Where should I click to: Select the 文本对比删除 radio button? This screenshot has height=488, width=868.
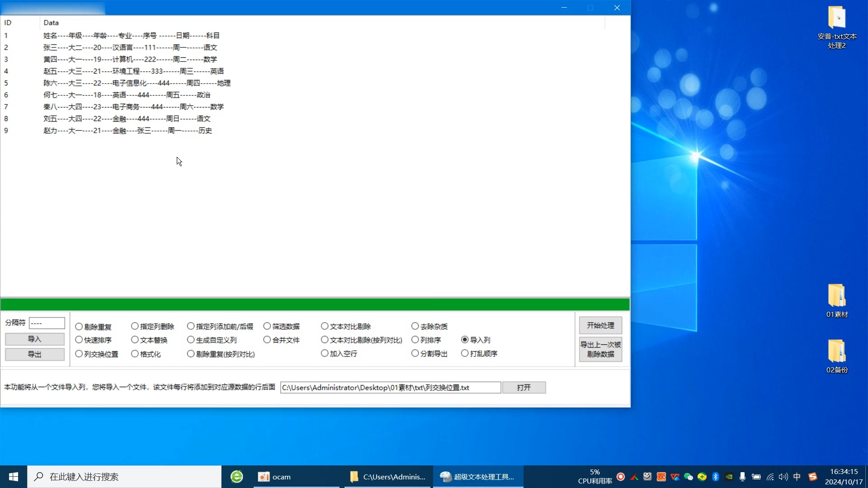(325, 326)
